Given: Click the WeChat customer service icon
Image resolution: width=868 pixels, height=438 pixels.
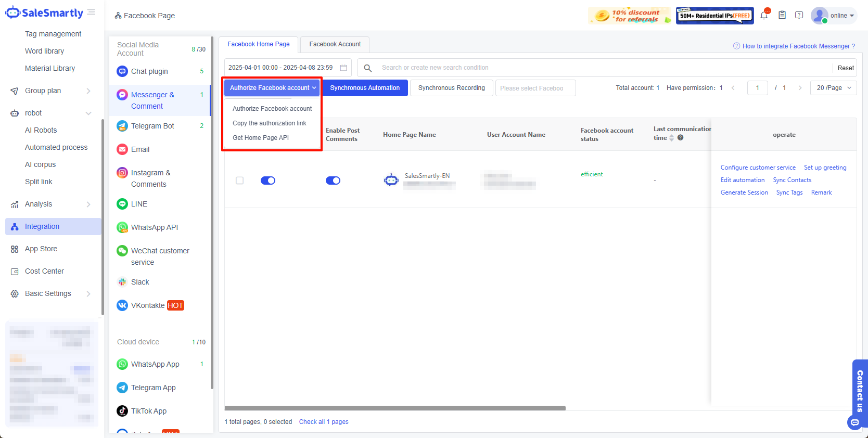Looking at the screenshot, I should [122, 251].
